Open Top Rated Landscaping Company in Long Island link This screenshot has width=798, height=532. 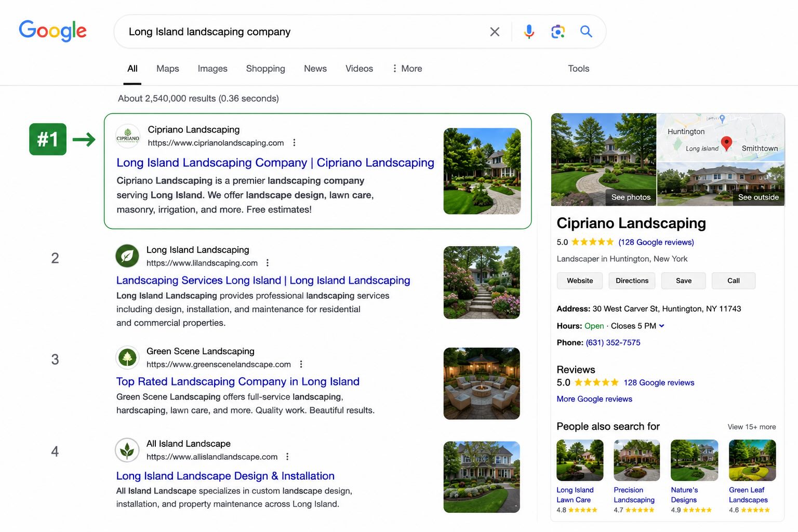click(x=238, y=381)
